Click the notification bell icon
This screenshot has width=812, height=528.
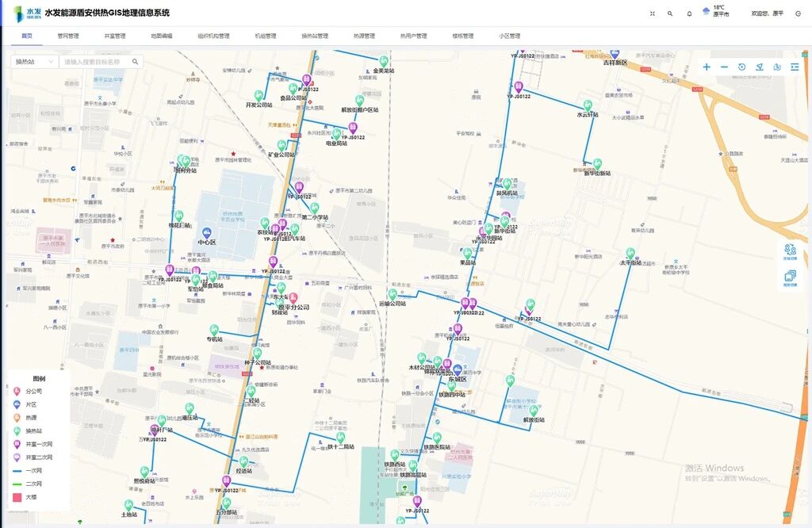click(x=689, y=13)
